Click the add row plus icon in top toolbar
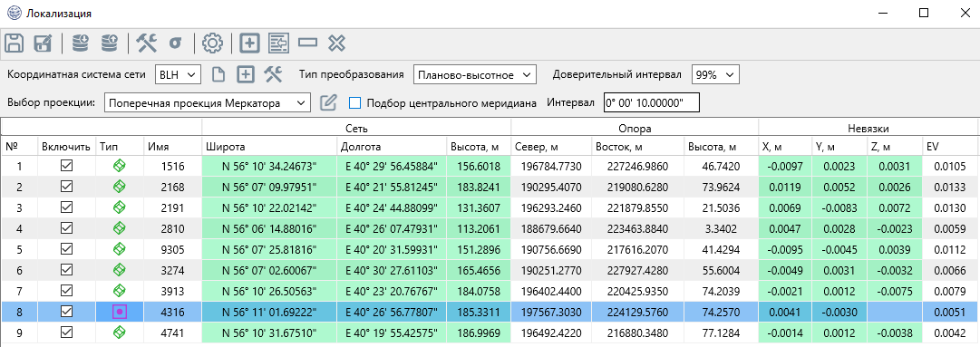980x347 pixels. click(x=250, y=43)
